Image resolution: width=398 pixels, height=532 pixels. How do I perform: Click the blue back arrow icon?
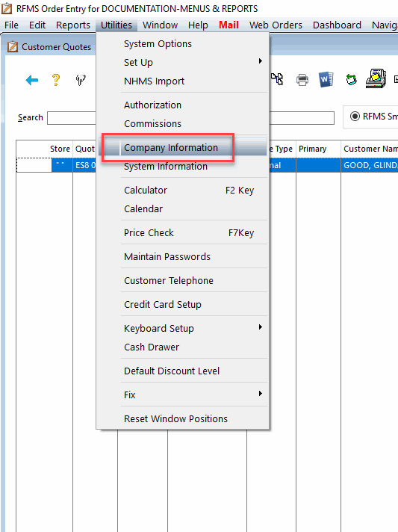click(32, 80)
